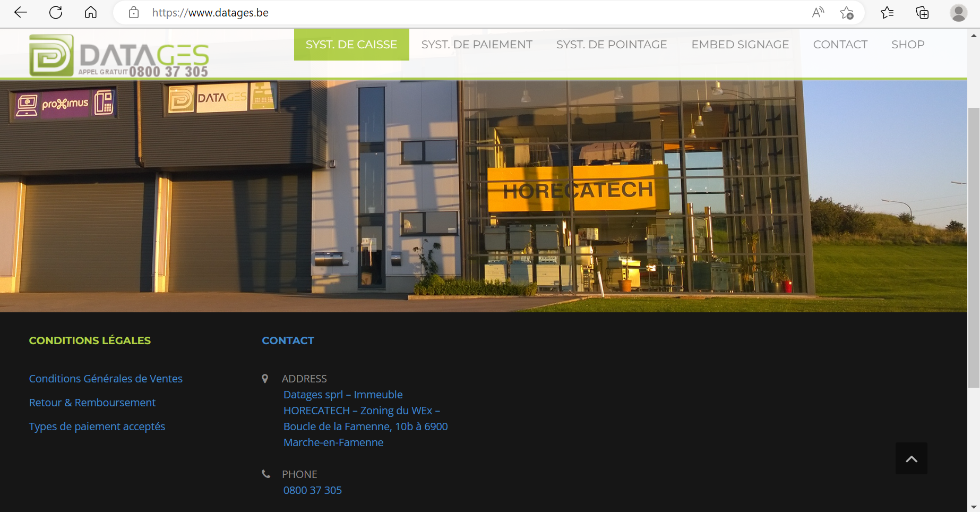
Task: Open the Embed Signage menu
Action: coord(740,45)
